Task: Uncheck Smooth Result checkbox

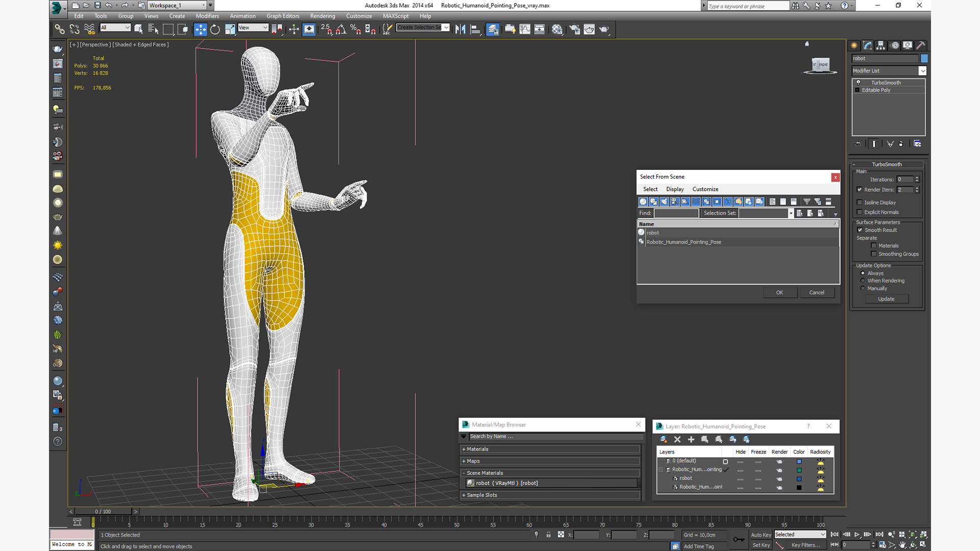Action: click(860, 230)
